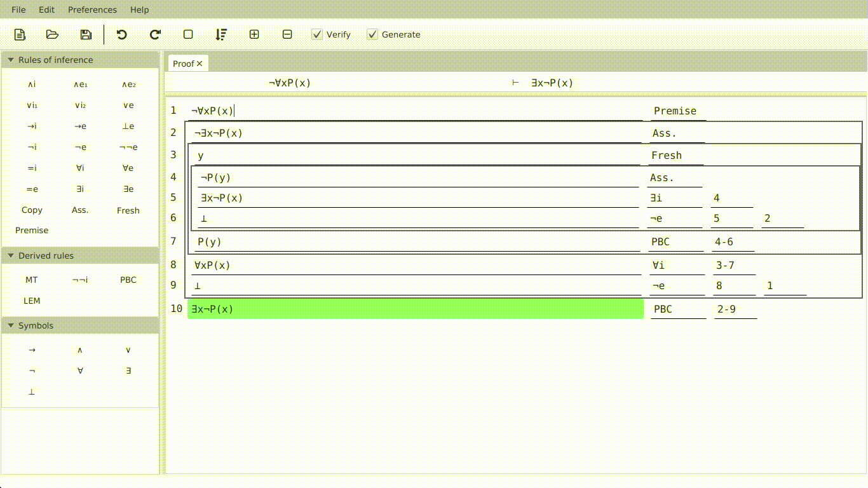The width and height of the screenshot is (868, 488).
Task: Apply the ⊥e bottom elimination rule
Action: pyautogui.click(x=128, y=126)
